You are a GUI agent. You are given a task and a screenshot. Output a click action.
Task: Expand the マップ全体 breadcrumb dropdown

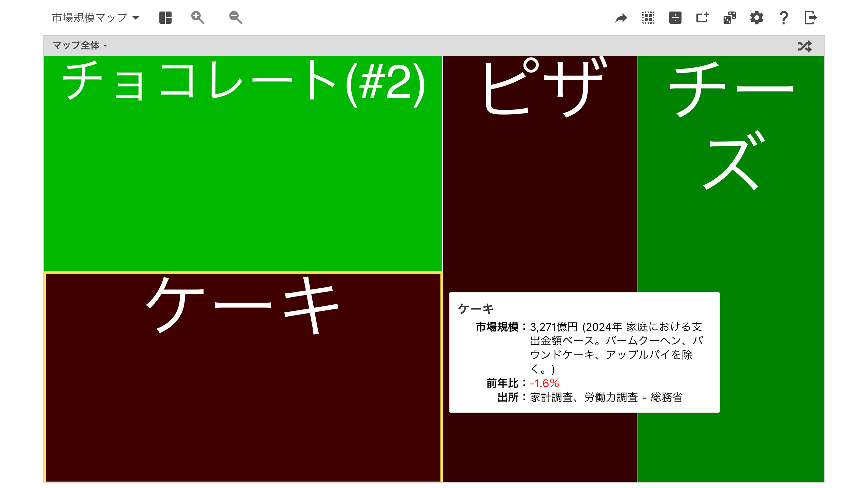(80, 45)
